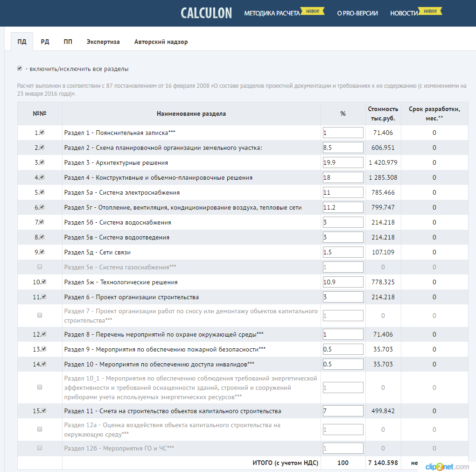Uncheck Раздел 9 пожарной безопасности checkbox
This screenshot has height=472, width=476.
[x=44, y=349]
